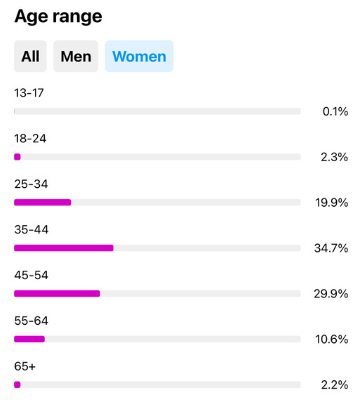The width and height of the screenshot is (363, 405).
Task: Click the 0.1% percentage value
Action: [335, 111]
